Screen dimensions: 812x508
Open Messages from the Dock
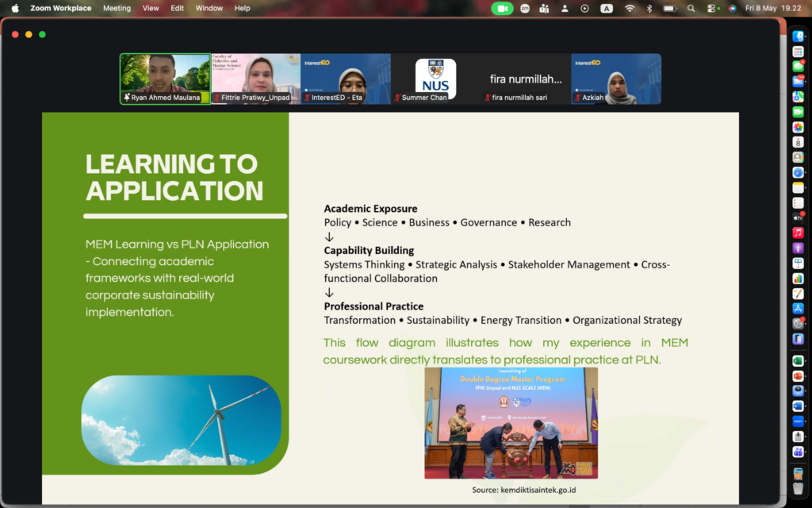[798, 67]
